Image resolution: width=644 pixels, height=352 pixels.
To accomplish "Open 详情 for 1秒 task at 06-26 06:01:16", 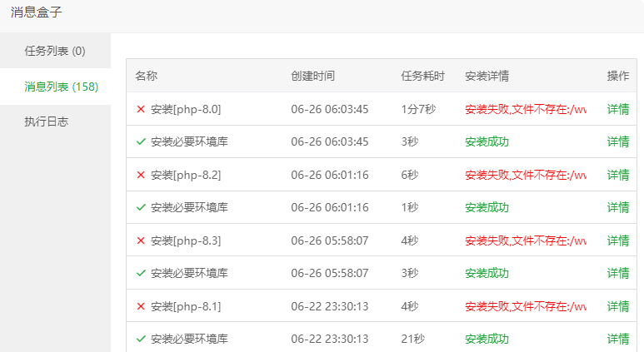I will click(x=618, y=207).
